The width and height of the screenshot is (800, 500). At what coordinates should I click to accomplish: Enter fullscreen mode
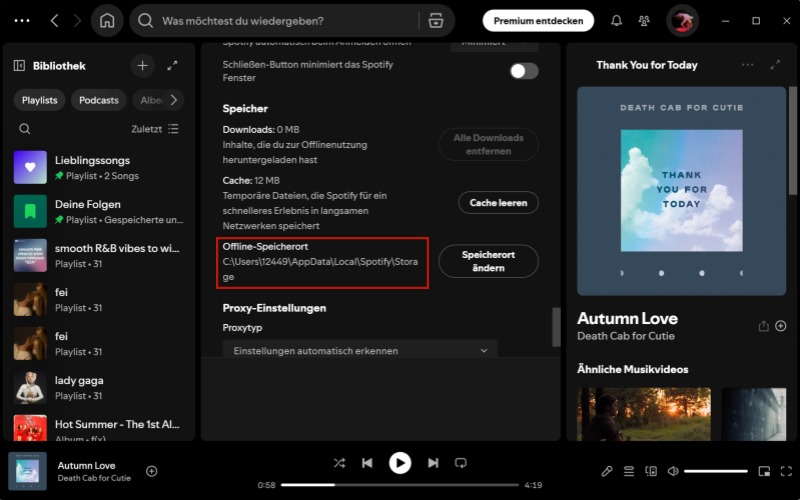pos(786,471)
